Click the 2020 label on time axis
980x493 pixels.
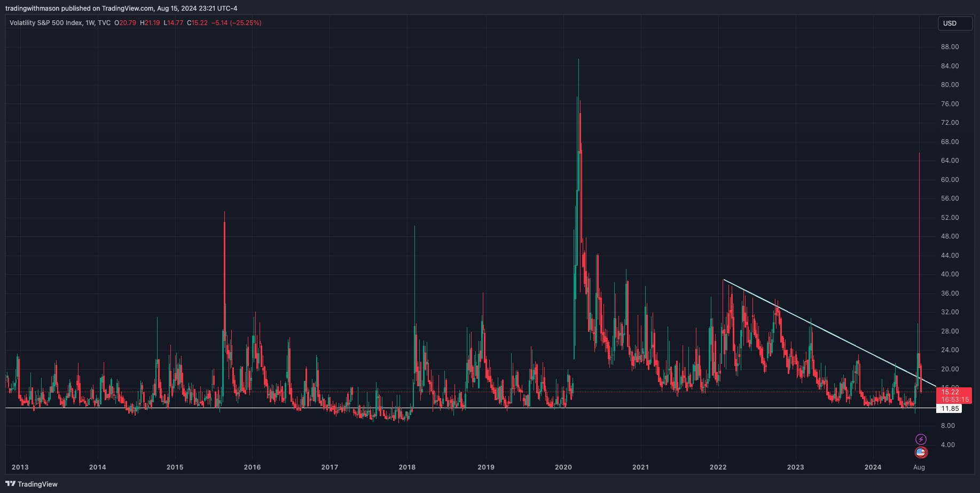coord(563,467)
